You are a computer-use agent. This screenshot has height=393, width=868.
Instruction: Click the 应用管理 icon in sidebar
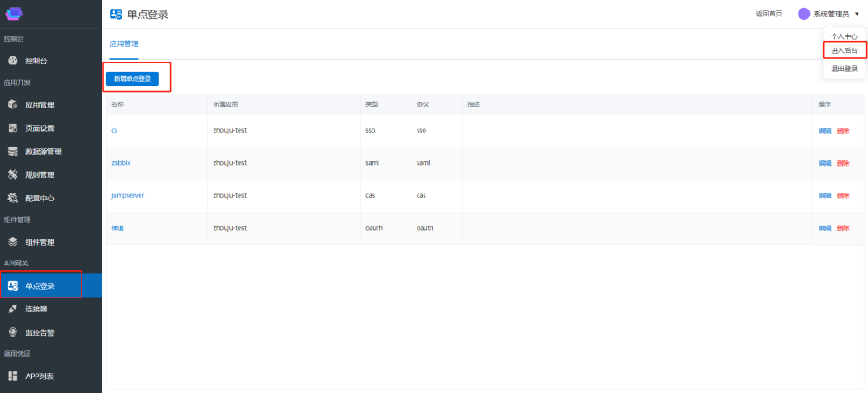[x=13, y=105]
